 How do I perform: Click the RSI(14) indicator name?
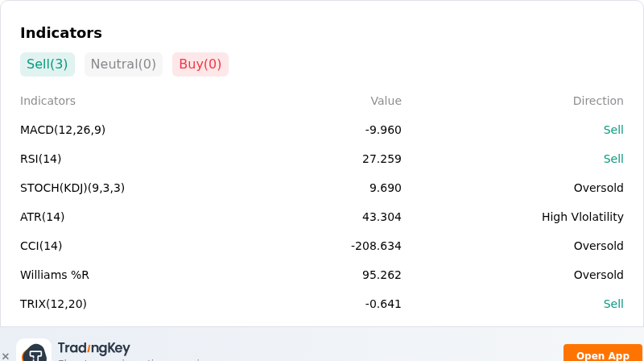[x=41, y=159]
